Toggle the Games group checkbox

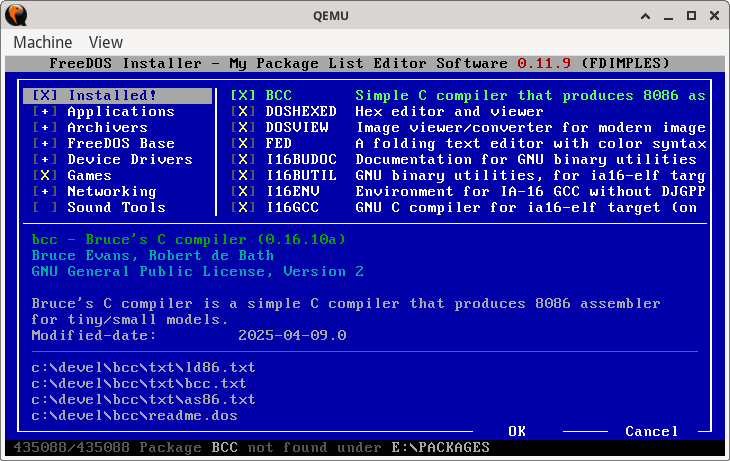[x=45, y=176]
